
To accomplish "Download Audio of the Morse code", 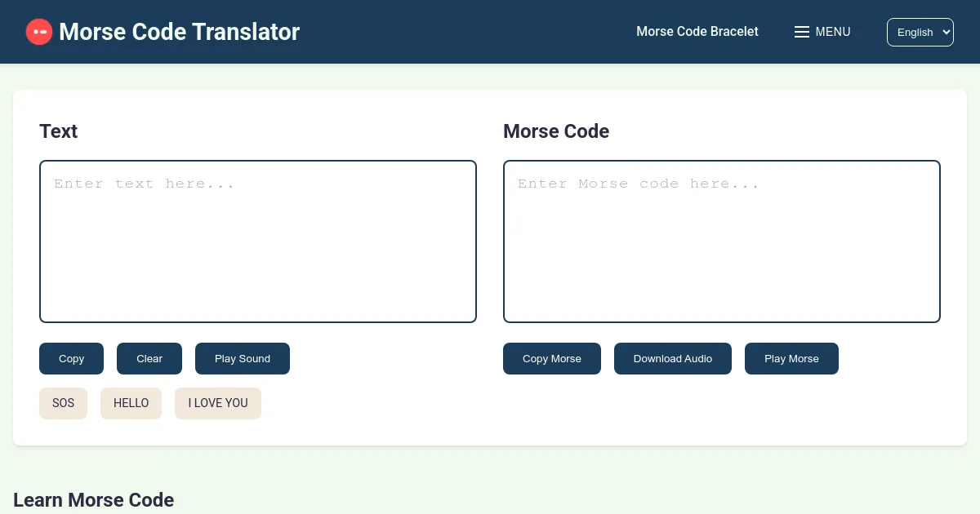I will click(673, 358).
